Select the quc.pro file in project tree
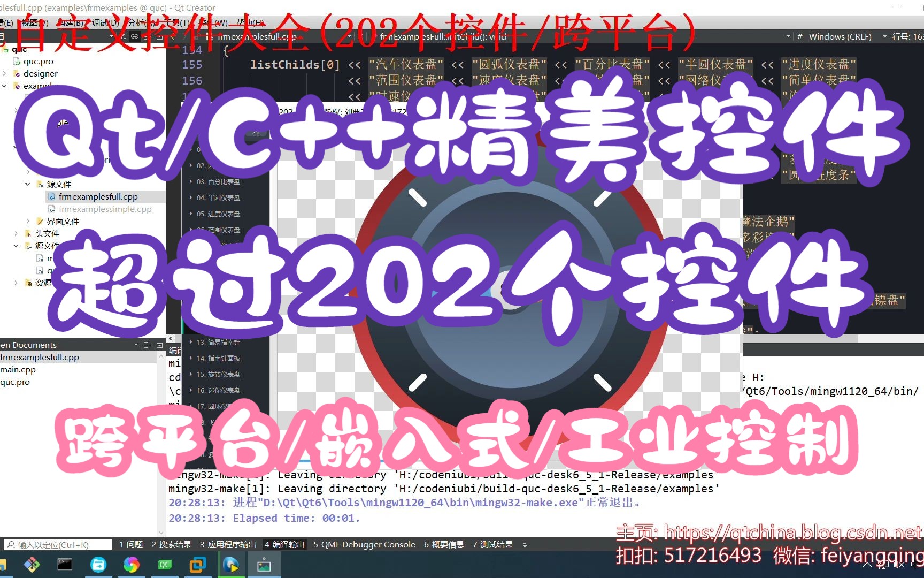 [38, 61]
